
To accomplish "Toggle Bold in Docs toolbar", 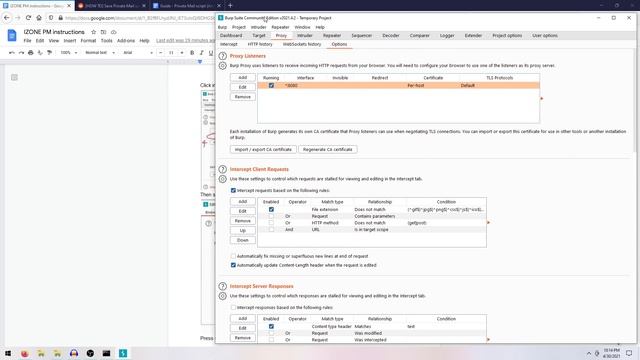I will click(x=192, y=53).
